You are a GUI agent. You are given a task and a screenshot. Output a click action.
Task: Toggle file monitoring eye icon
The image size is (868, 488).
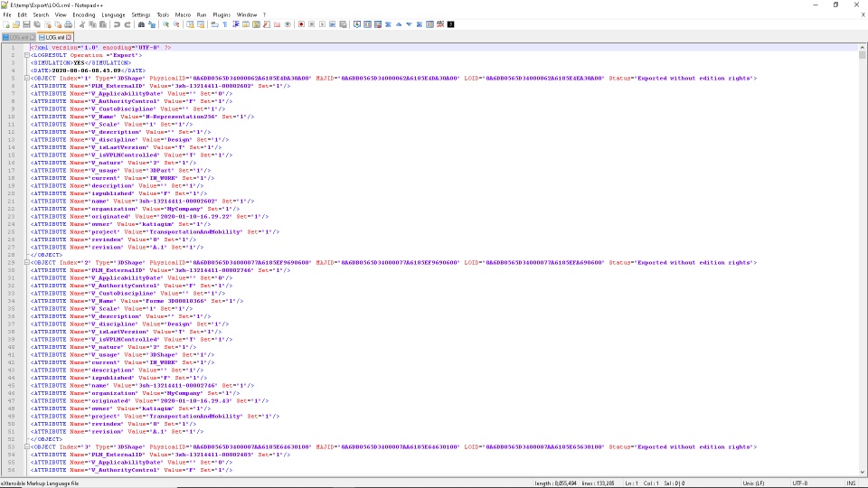(288, 24)
